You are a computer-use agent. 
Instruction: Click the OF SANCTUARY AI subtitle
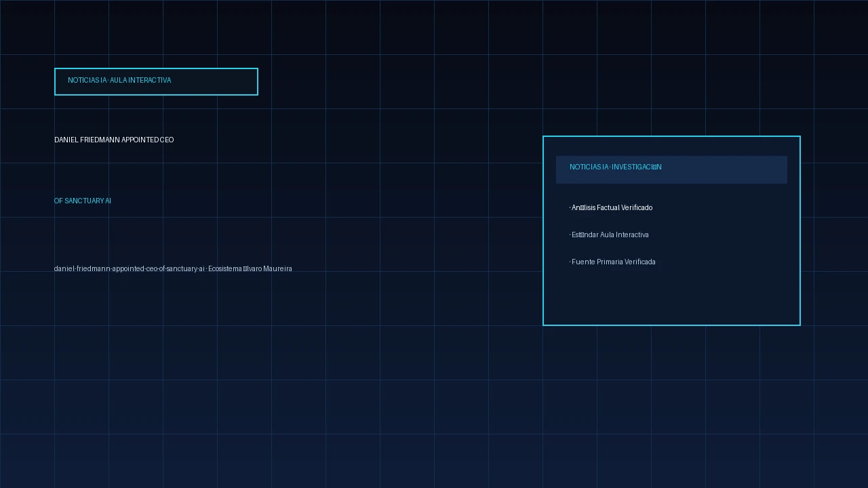pyautogui.click(x=83, y=201)
